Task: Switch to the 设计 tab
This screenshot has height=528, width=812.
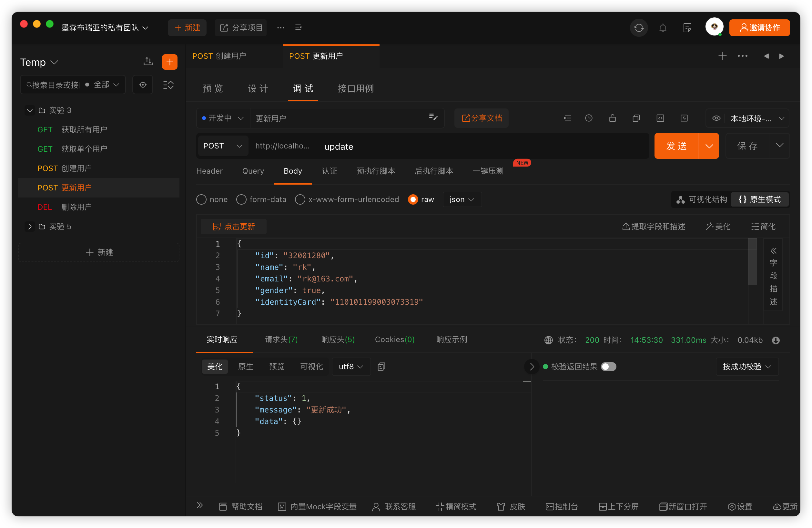Action: click(x=258, y=89)
